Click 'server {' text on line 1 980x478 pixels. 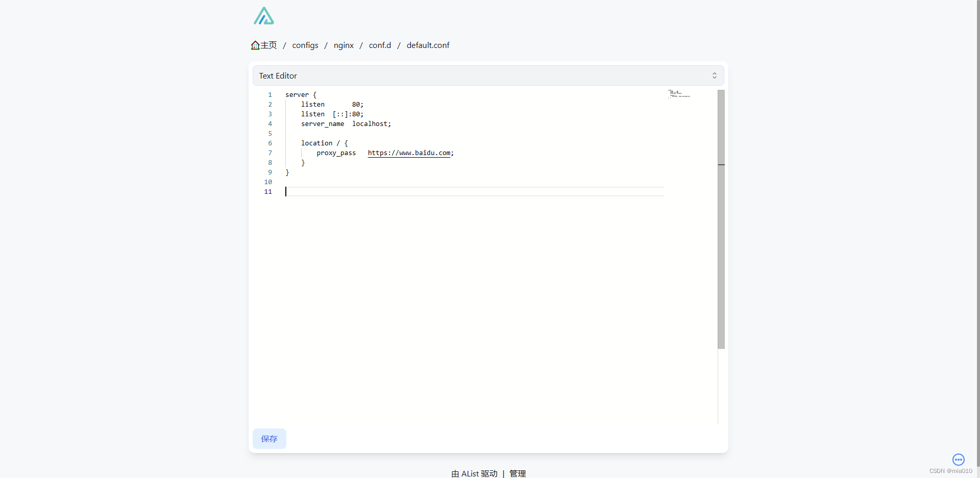(x=301, y=95)
